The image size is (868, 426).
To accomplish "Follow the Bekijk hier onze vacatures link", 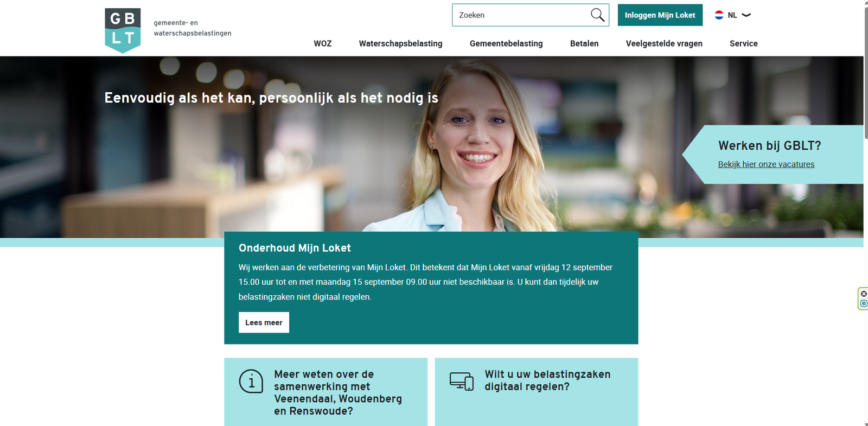I will (x=766, y=164).
